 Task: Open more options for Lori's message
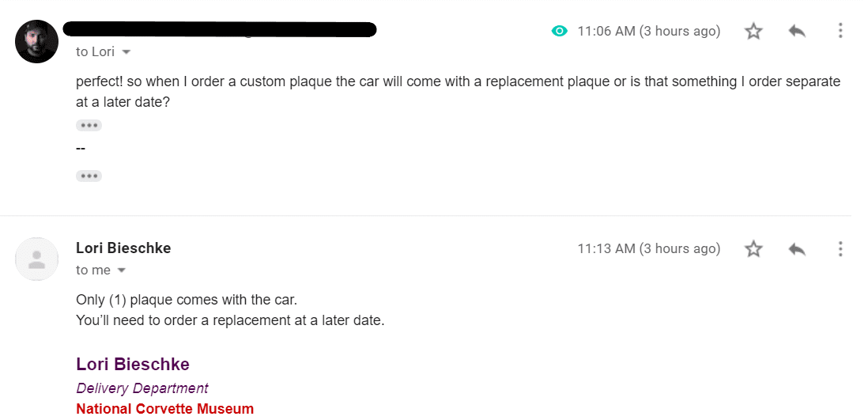click(x=840, y=249)
